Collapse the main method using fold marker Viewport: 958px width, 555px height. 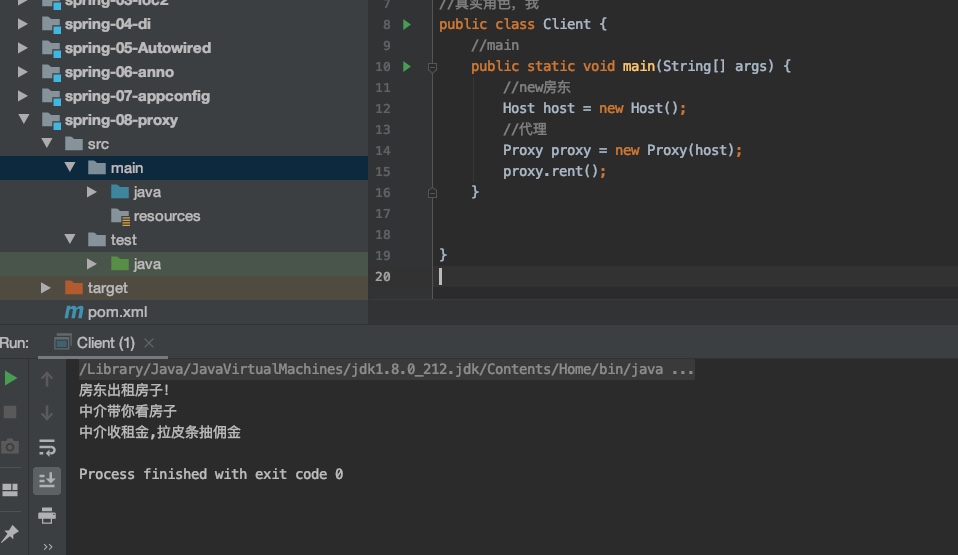433,67
